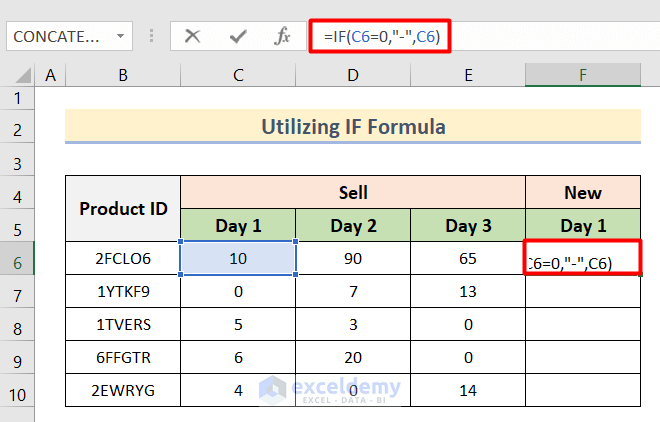Image resolution: width=660 pixels, height=422 pixels.
Task: Click the Enter checkmark formula icon
Action: click(238, 37)
